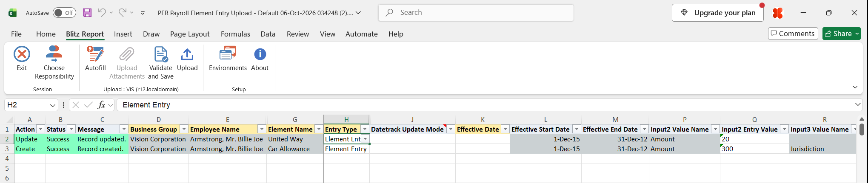Image resolution: width=868 pixels, height=183 pixels.
Task: Open the File tab
Action: (x=16, y=34)
